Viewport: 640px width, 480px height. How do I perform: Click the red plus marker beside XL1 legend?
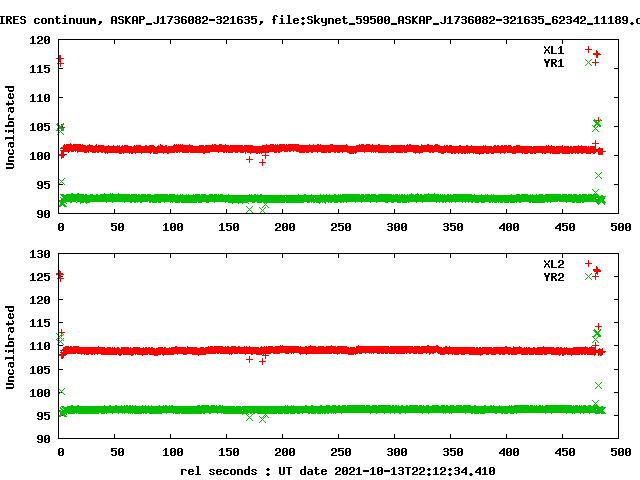588,49
